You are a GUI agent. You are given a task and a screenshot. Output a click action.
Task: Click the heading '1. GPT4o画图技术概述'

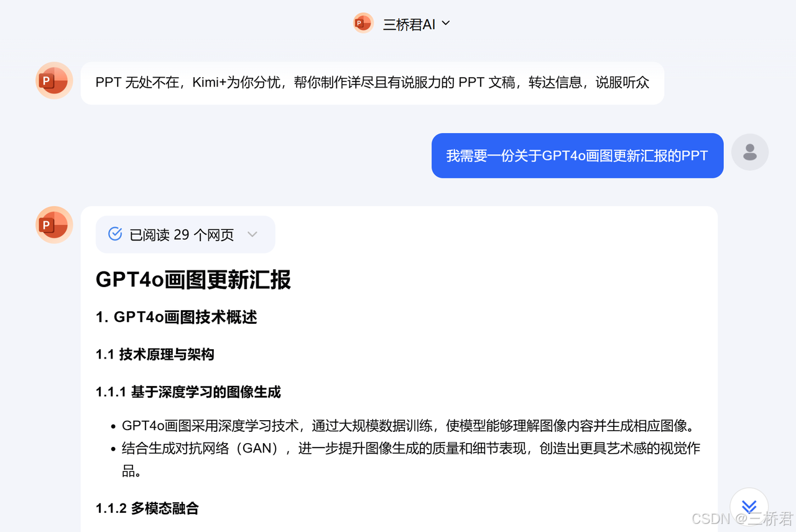point(177,317)
